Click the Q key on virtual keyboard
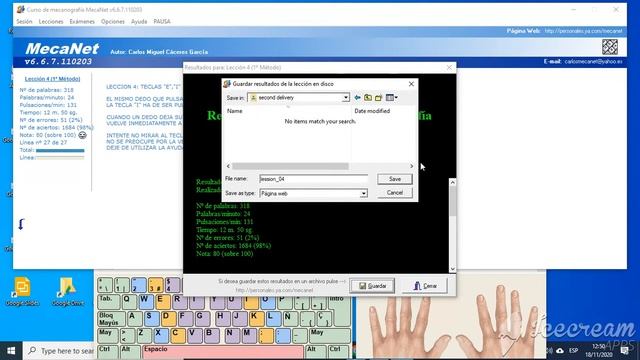Viewport: 640px width, 360px height. [x=129, y=302]
